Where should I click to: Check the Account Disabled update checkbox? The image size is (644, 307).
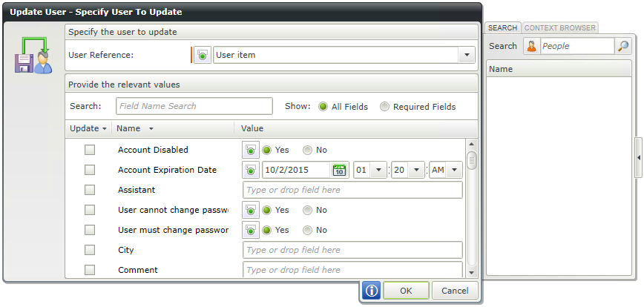click(x=90, y=150)
